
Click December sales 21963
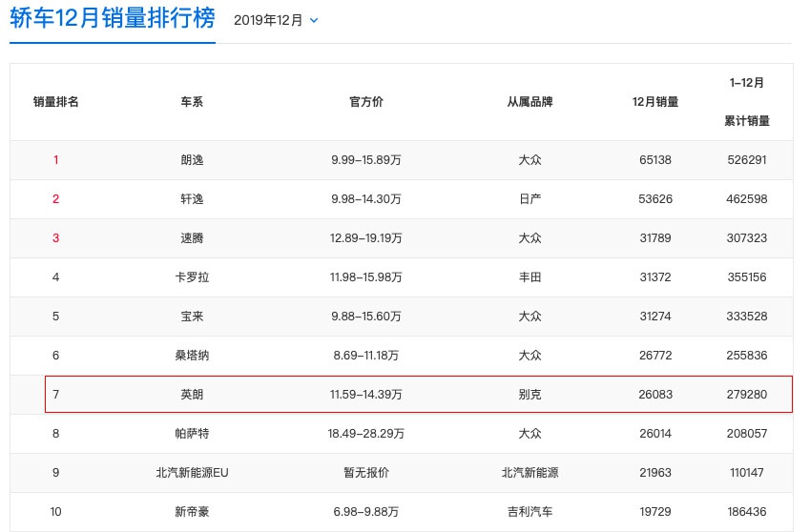tap(655, 473)
